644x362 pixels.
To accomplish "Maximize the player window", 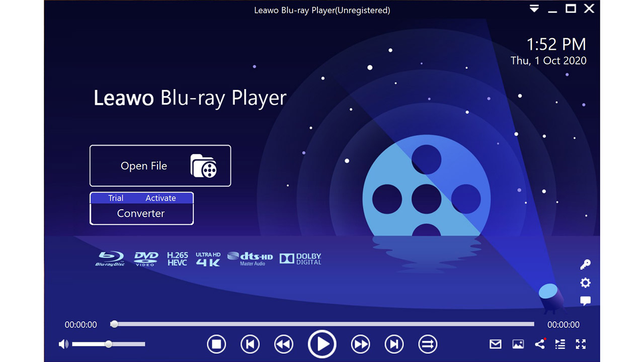I will pos(571,9).
